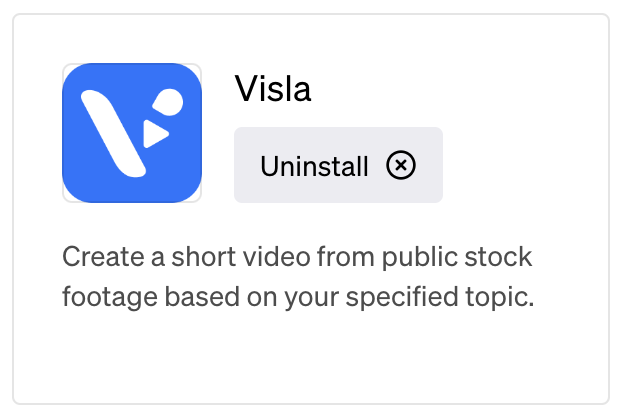Image resolution: width=618 pixels, height=416 pixels.
Task: Click the circled X icon beside Uninstall
Action: (401, 165)
